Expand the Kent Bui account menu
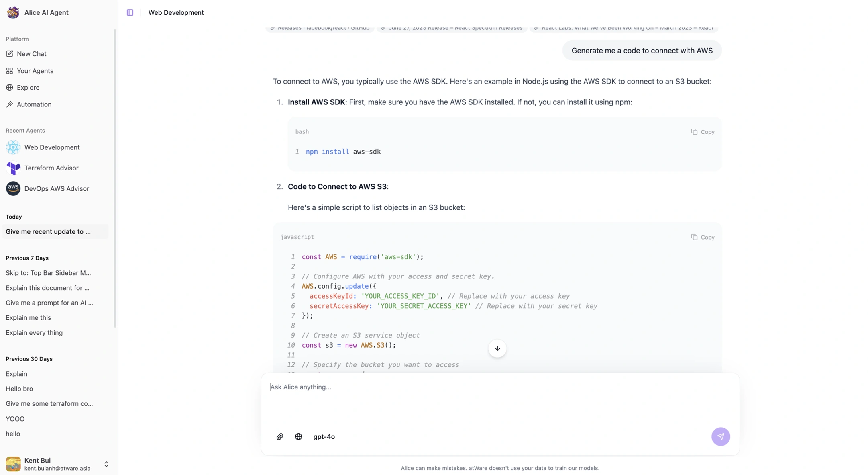Viewport: 868px width, 475px height. click(106, 464)
